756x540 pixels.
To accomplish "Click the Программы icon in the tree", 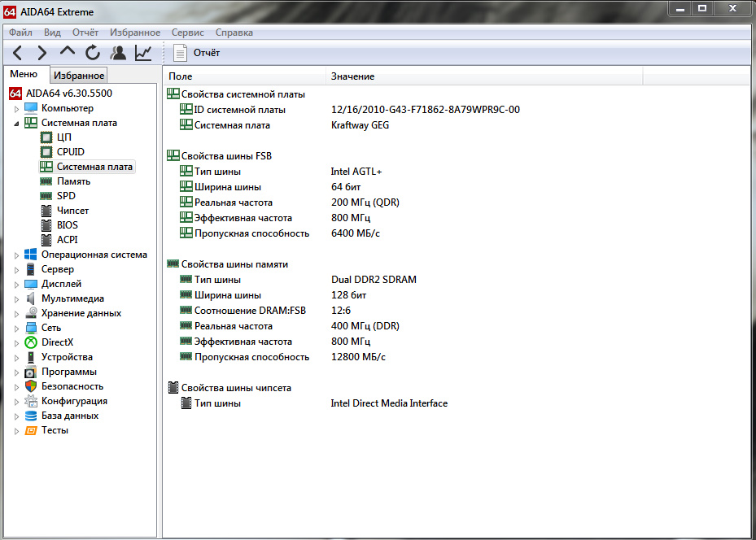I will tap(31, 372).
